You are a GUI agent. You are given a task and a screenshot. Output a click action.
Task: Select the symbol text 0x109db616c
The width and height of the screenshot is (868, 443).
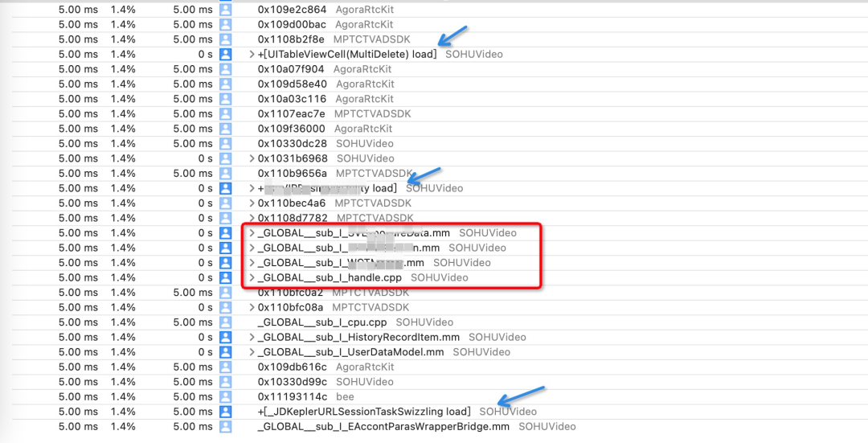point(293,367)
